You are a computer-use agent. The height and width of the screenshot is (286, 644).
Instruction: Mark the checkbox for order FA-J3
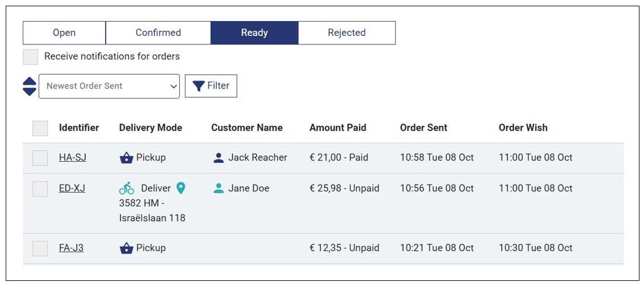(40, 248)
